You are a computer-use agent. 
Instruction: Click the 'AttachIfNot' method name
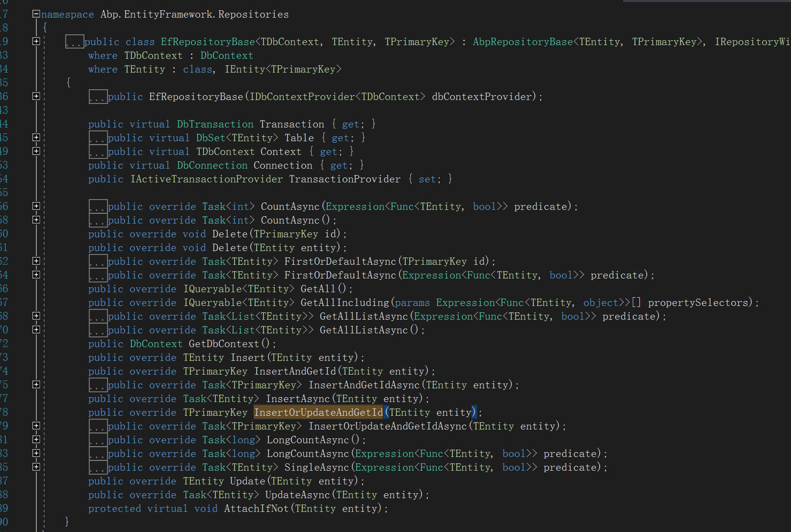point(256,509)
